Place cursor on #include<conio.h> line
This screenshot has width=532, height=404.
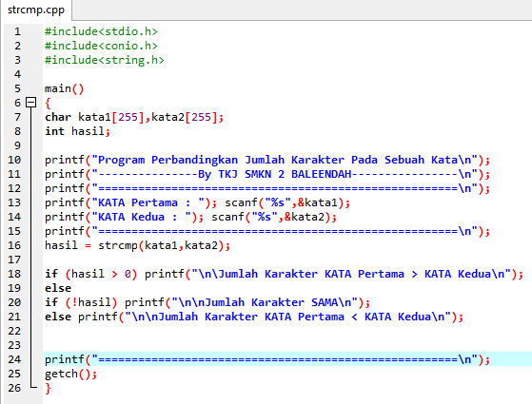click(101, 46)
